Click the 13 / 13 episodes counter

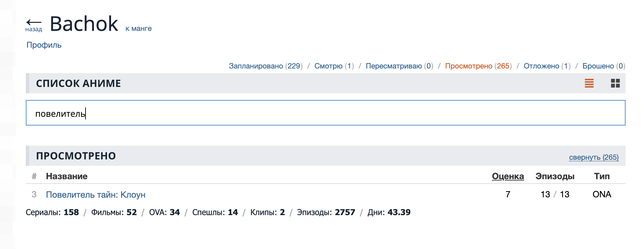pos(555,194)
